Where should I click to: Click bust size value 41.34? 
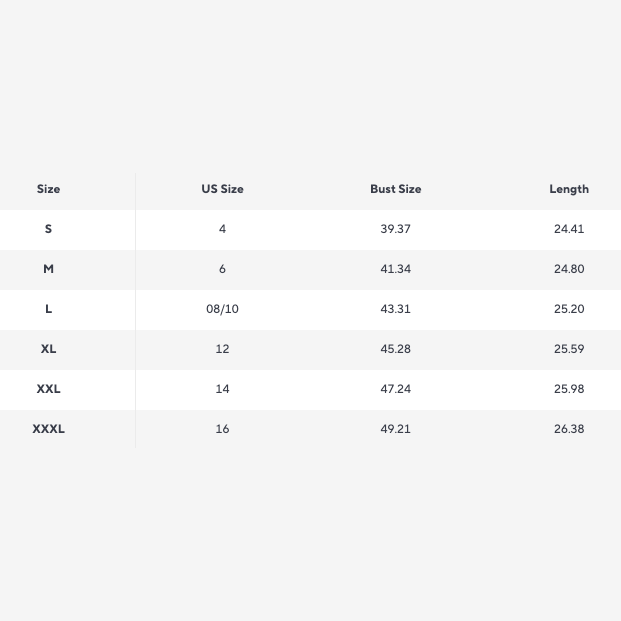pyautogui.click(x=395, y=269)
